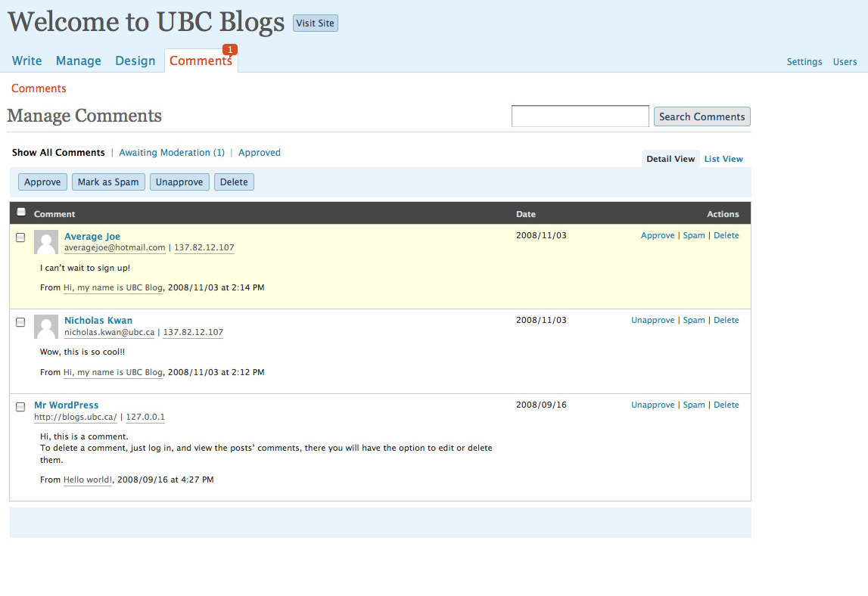Unapprove the Mr WordPress comment
Screen dimensions: 868x596
tap(652, 405)
